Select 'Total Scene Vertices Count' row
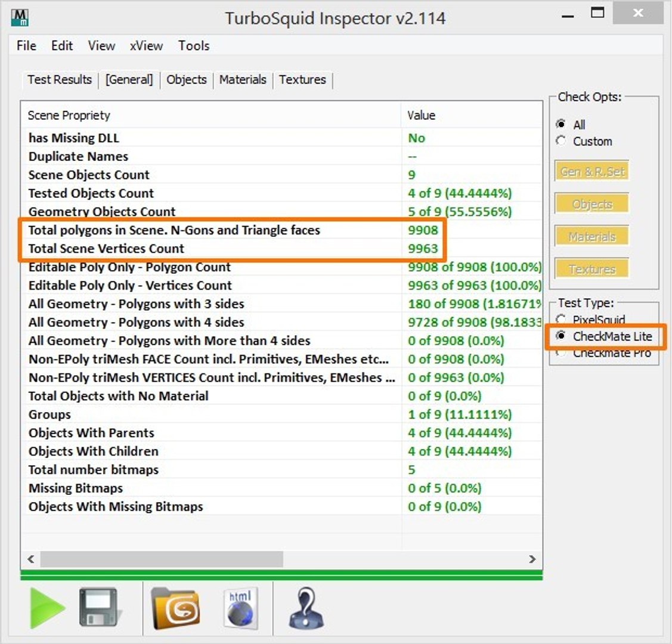Screen dimensions: 672x644 point(281,249)
